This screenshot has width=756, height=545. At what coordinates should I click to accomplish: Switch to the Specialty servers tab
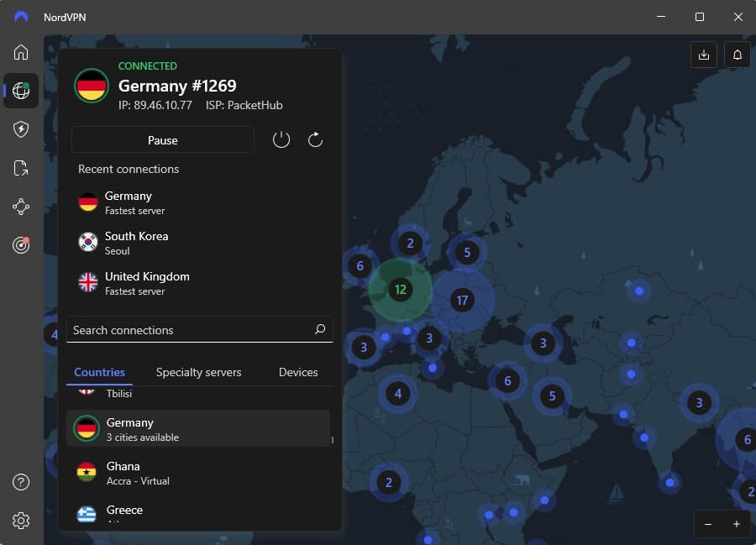[x=198, y=372]
